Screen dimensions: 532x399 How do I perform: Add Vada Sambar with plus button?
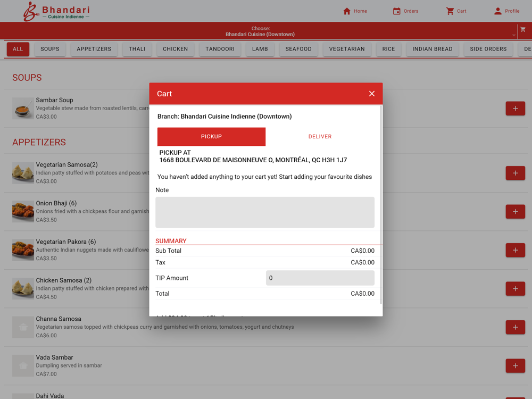coord(515,366)
